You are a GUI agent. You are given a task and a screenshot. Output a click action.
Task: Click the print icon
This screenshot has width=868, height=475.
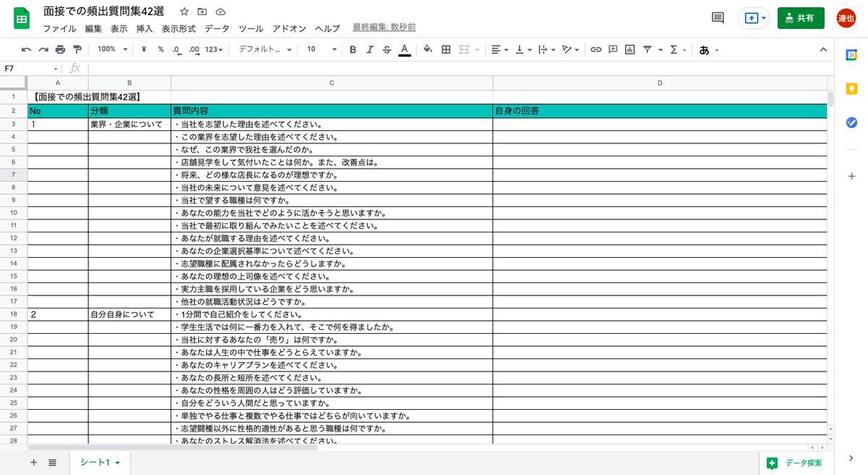click(60, 49)
